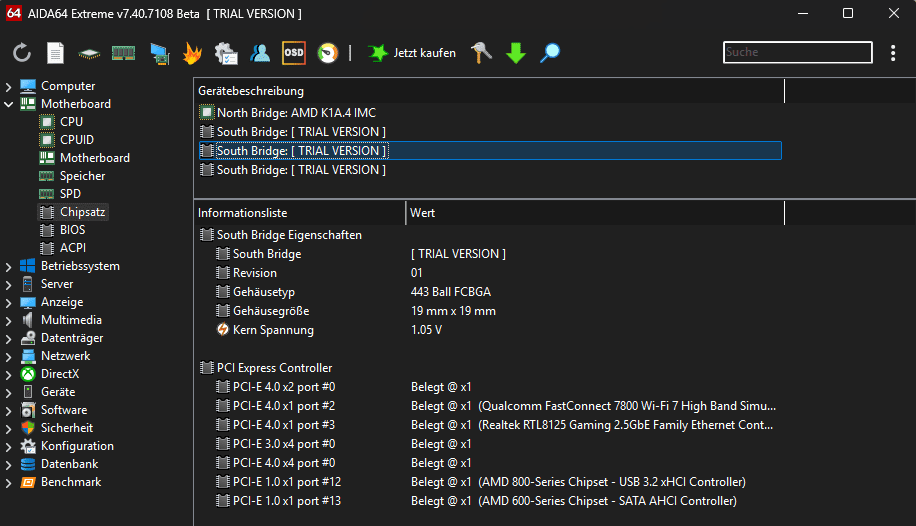Click the 19 mm x 19 mm value
The width and height of the screenshot is (916, 526).
click(x=453, y=311)
